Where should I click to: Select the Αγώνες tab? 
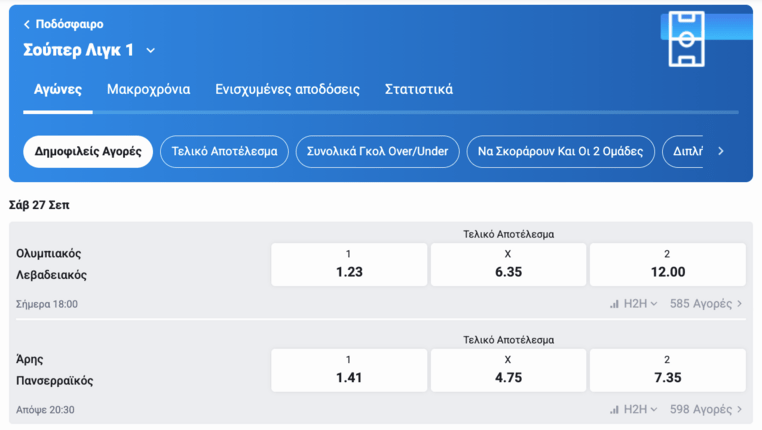point(58,89)
